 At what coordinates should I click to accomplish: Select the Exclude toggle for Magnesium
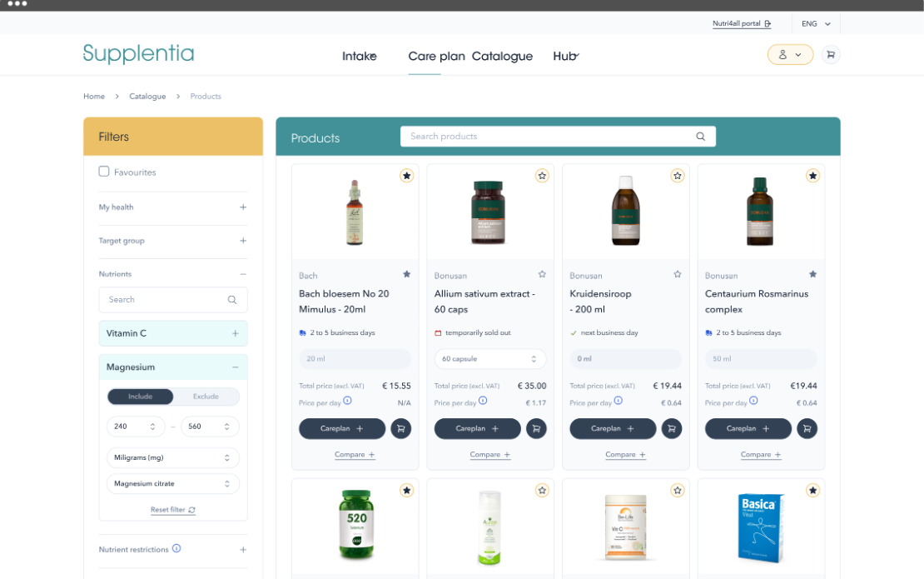point(206,397)
